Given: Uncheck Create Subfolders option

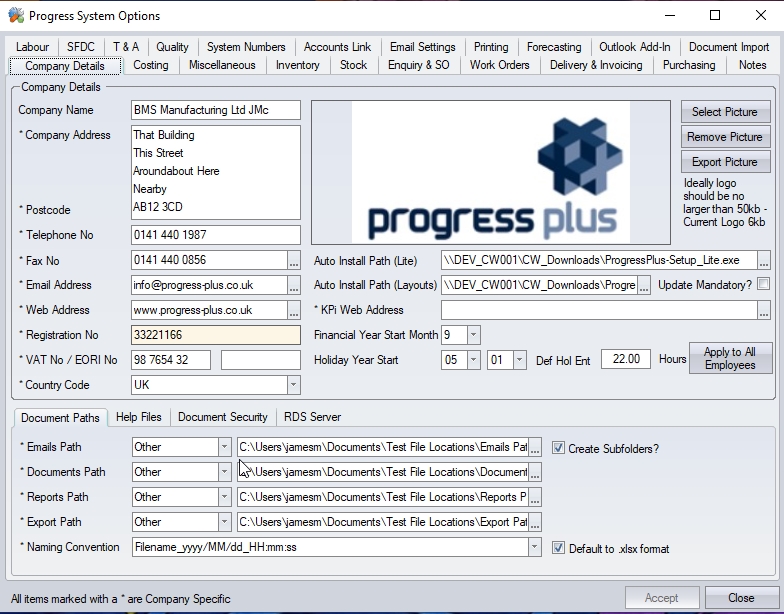Looking at the screenshot, I should pyautogui.click(x=558, y=448).
